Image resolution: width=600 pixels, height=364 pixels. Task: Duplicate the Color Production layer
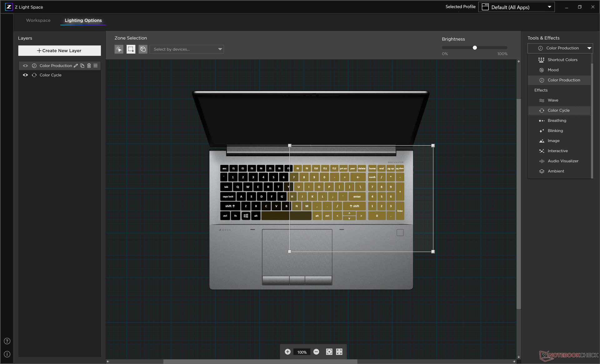coord(82,66)
